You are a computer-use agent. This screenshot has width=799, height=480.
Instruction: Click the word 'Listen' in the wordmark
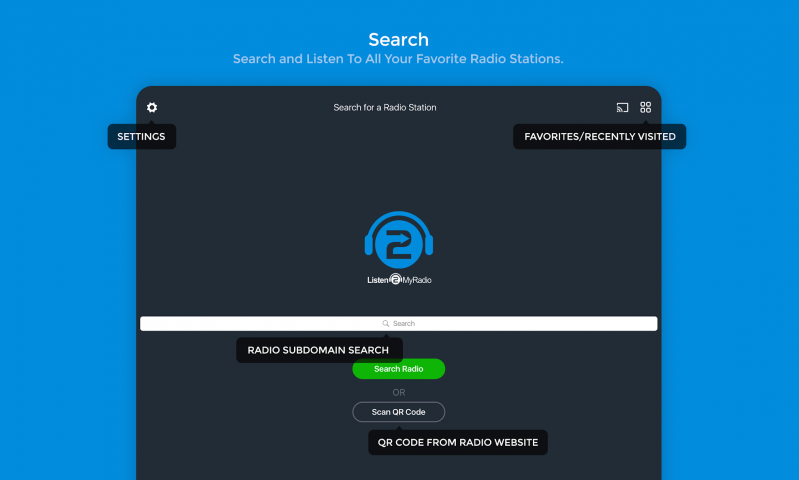(x=378, y=280)
